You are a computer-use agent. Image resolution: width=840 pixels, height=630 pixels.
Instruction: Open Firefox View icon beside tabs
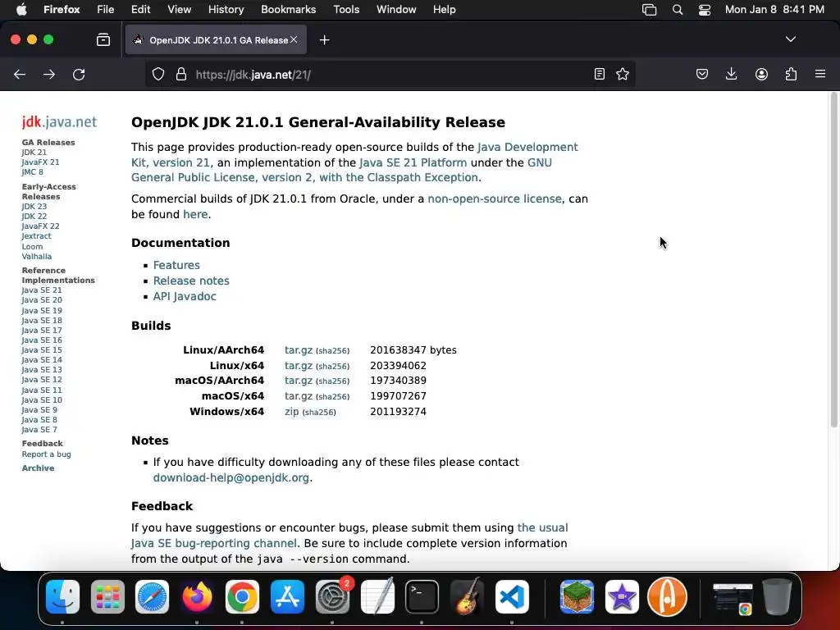pyautogui.click(x=103, y=39)
